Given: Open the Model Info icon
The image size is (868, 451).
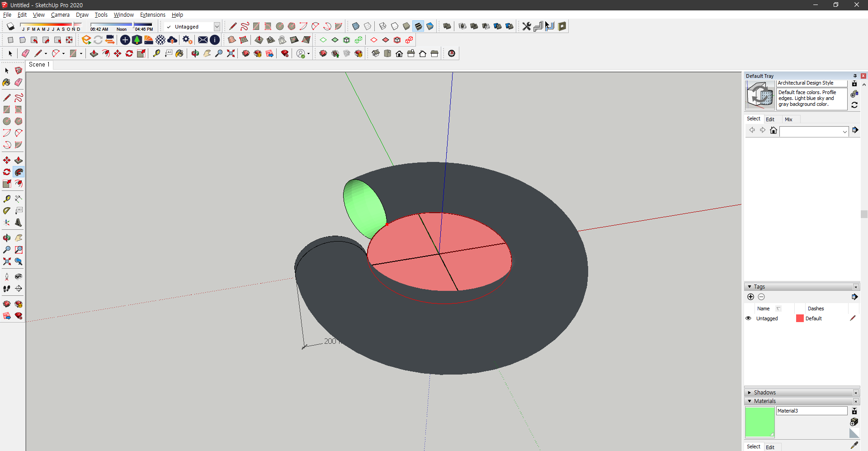Looking at the screenshot, I should click(x=215, y=40).
